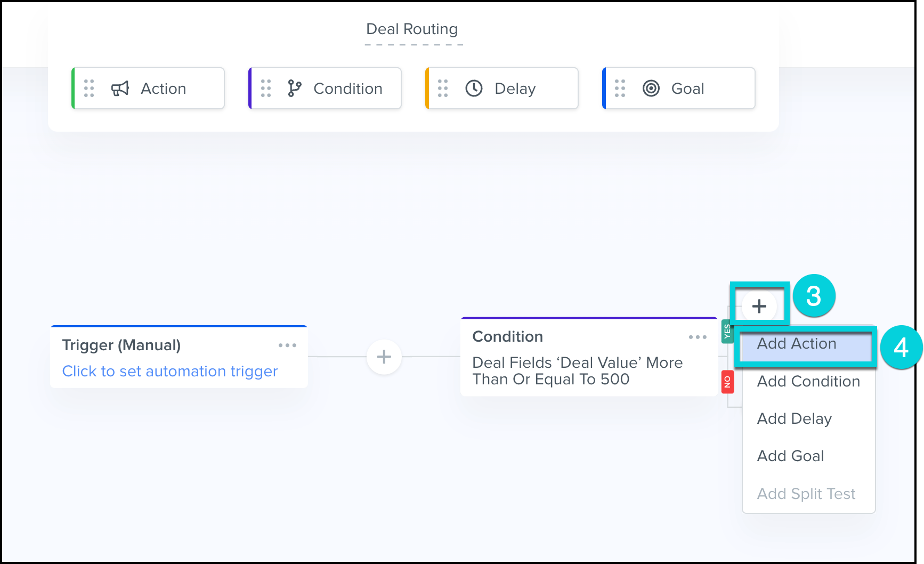The width and height of the screenshot is (924, 564).
Task: Edit the Deal Routing automation name
Action: coord(412,29)
